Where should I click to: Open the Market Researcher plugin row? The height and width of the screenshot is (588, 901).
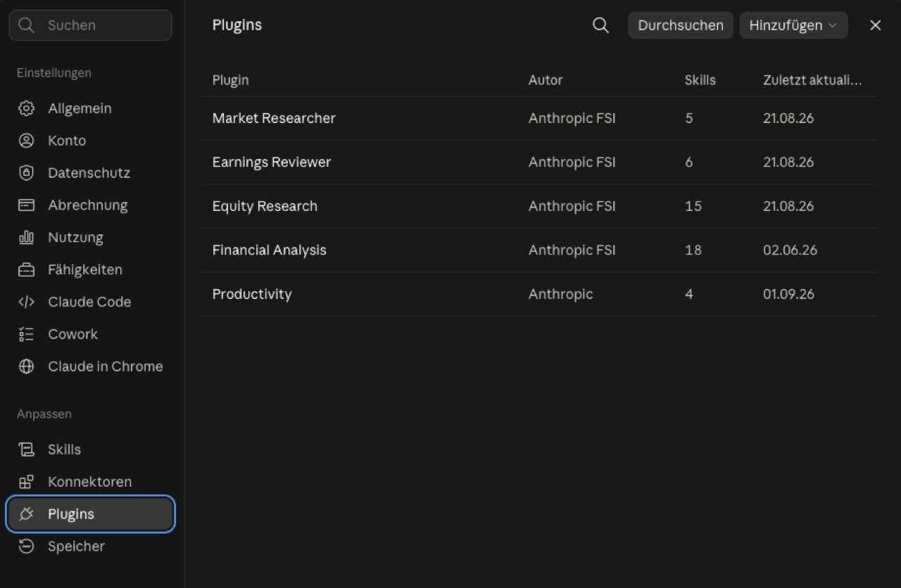point(538,118)
